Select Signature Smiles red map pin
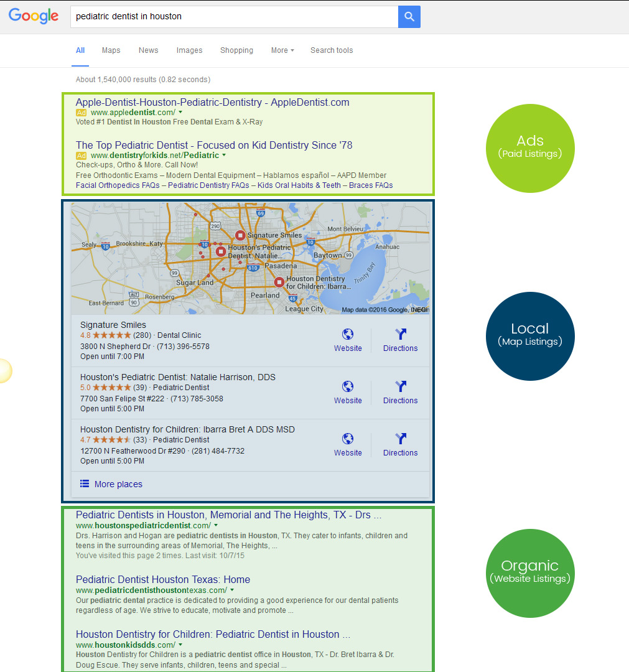 coord(240,235)
